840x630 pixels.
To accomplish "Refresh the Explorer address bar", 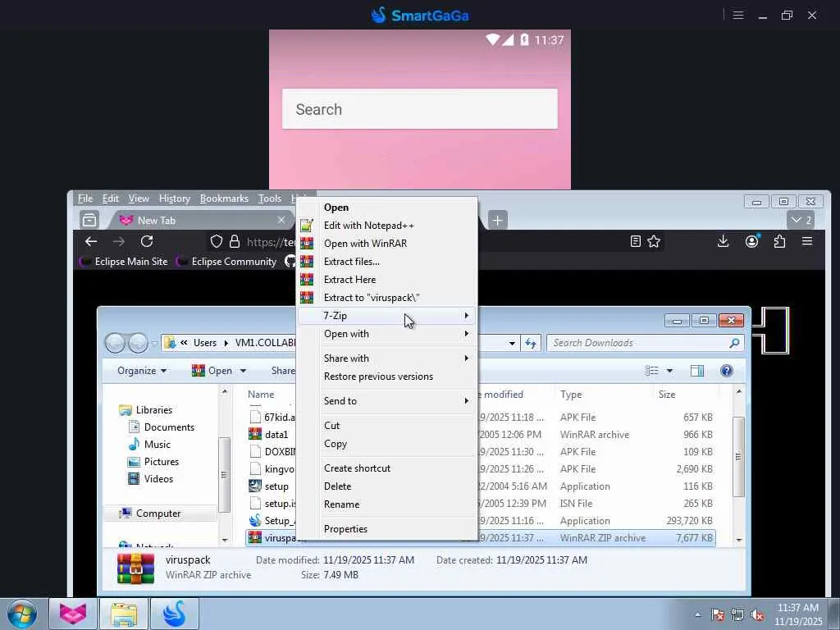I will 531,343.
